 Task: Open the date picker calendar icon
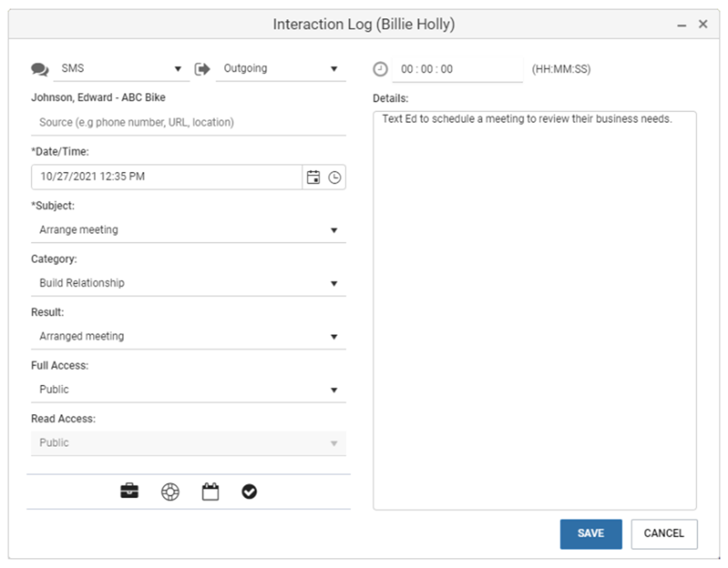pos(313,177)
